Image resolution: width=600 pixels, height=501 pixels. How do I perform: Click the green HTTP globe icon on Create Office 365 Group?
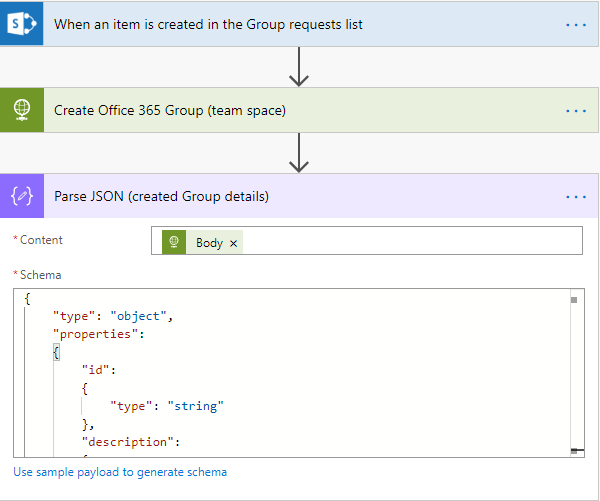pyautogui.click(x=22, y=110)
